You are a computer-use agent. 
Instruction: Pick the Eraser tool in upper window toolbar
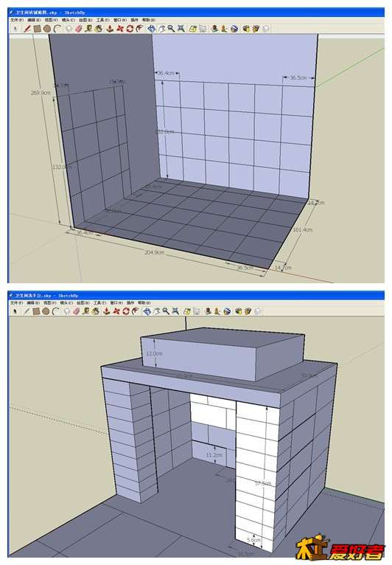pyautogui.click(x=78, y=29)
